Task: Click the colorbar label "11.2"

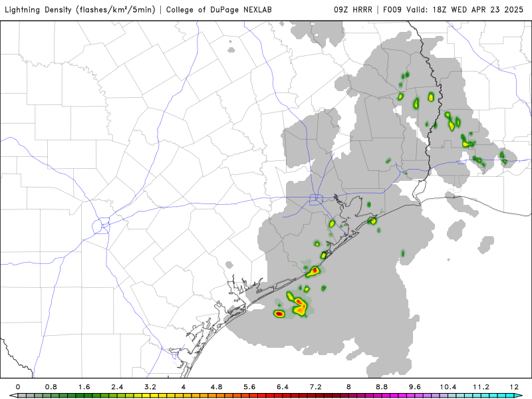Action: (x=481, y=387)
